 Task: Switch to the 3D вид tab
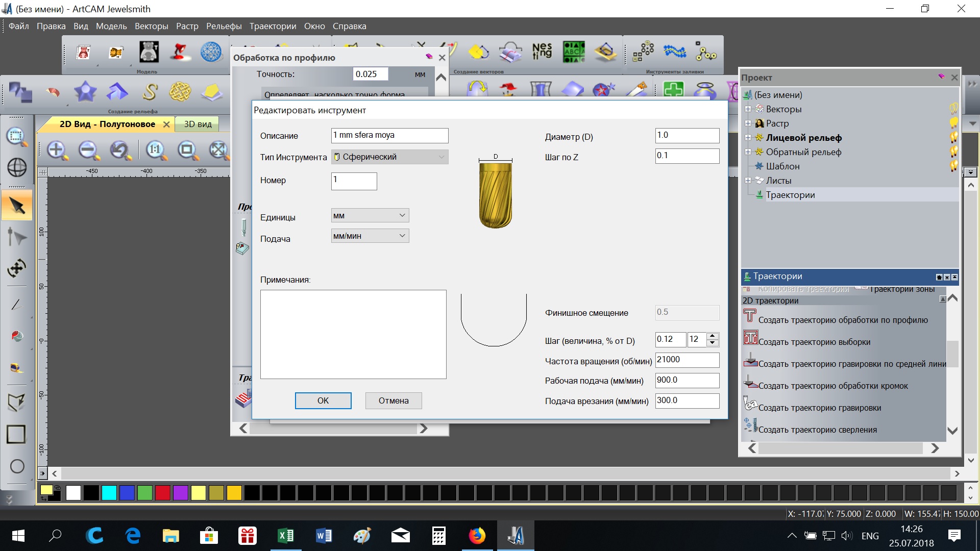(198, 124)
